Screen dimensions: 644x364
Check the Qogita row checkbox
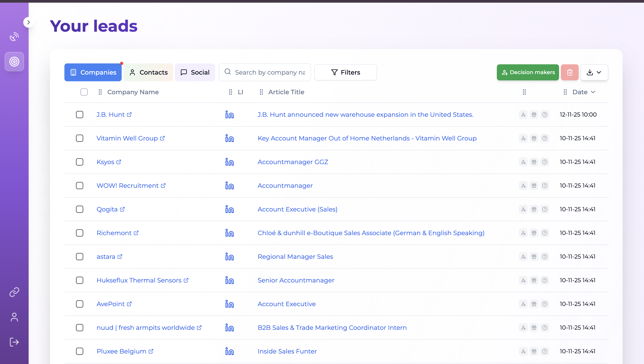pyautogui.click(x=80, y=209)
